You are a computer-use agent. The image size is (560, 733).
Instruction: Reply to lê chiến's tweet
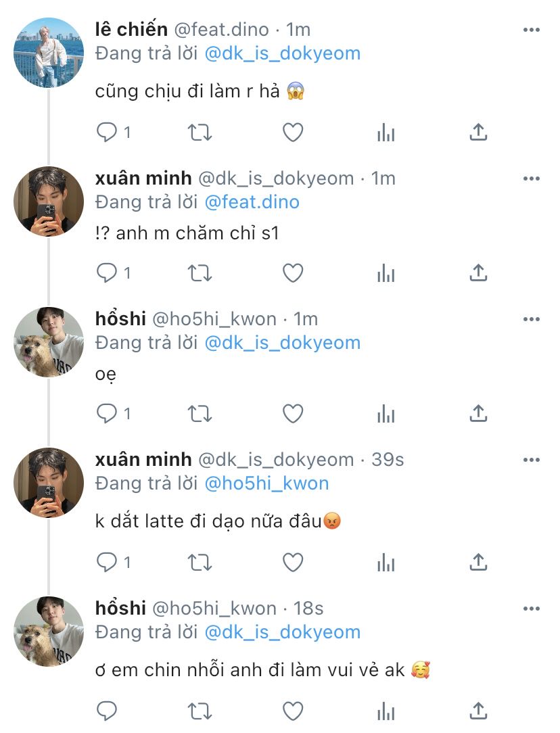pos(107,133)
